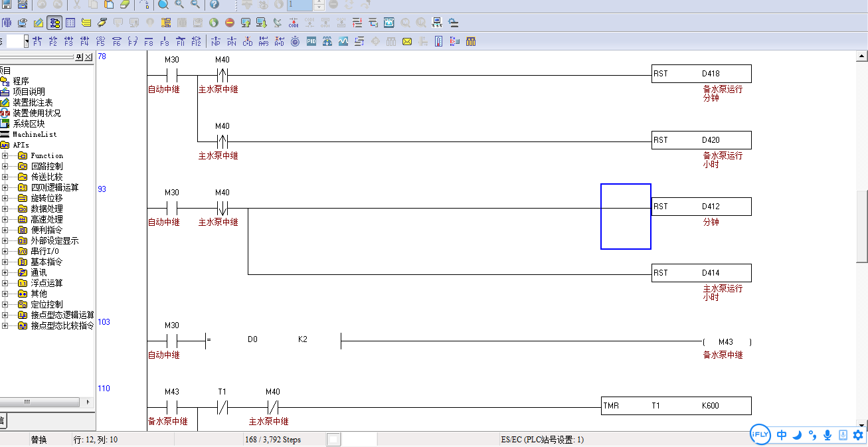868x447 pixels.
Task: Click the PID toolbar icon
Action: (x=311, y=42)
